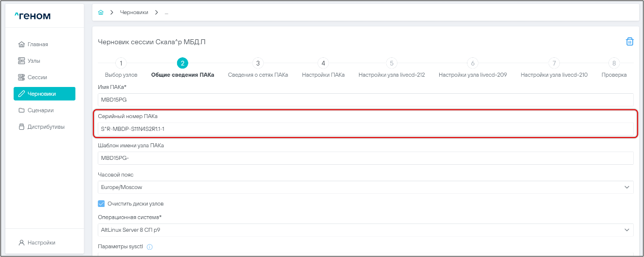Jump to step 8 Проверка
Image resolution: width=644 pixels, height=257 pixels.
click(x=614, y=63)
